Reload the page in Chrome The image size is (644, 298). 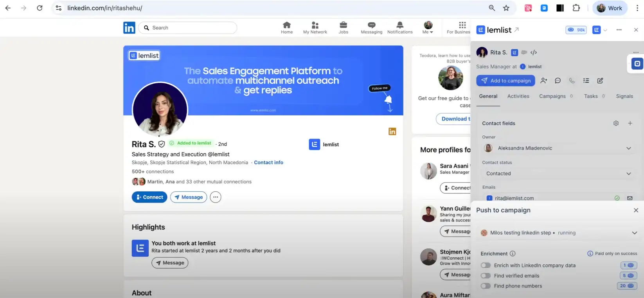(40, 8)
